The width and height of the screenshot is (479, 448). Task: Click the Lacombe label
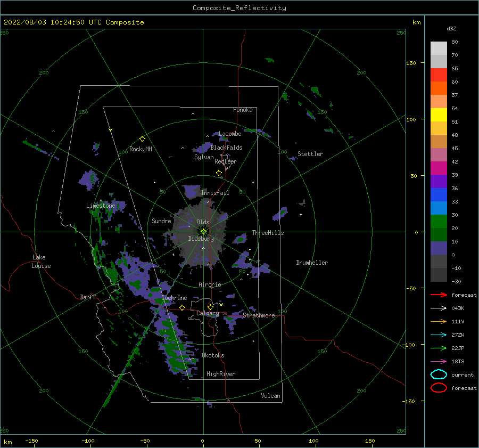[230, 134]
